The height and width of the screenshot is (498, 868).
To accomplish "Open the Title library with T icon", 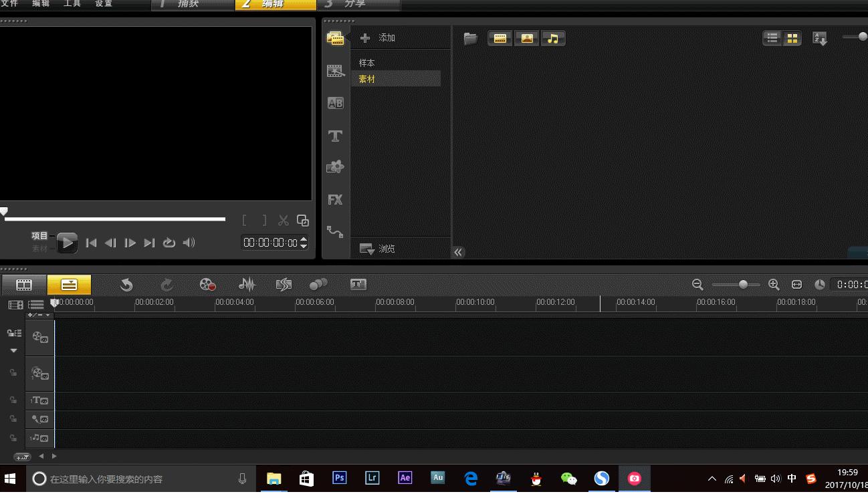I will tap(335, 136).
